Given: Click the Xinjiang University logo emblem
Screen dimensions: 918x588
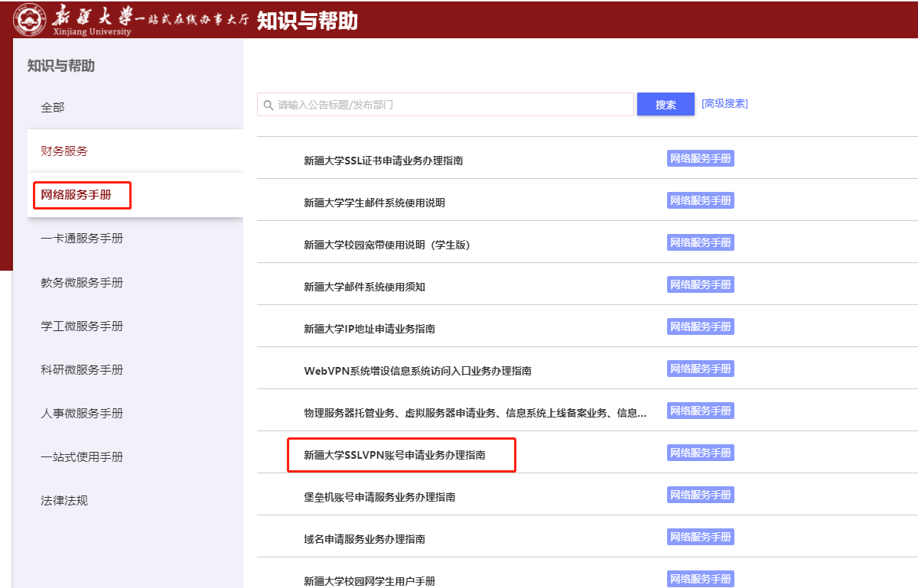Looking at the screenshot, I should click(x=29, y=19).
